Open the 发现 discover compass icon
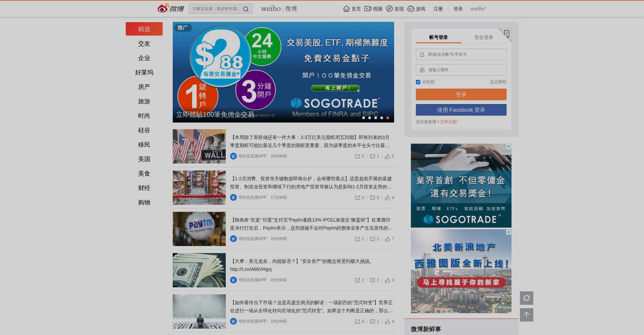Viewport: 644px width, 335px height. point(389,9)
